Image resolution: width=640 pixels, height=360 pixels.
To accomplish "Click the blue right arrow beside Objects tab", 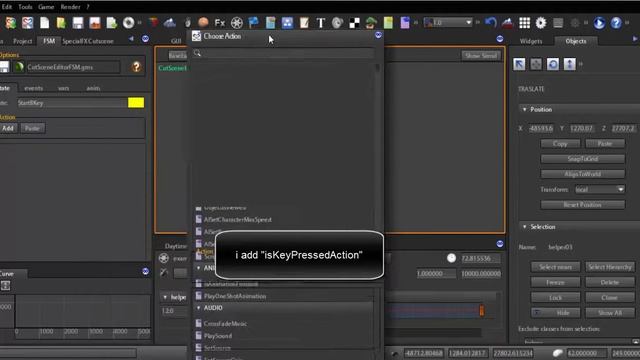I will coord(635,39).
